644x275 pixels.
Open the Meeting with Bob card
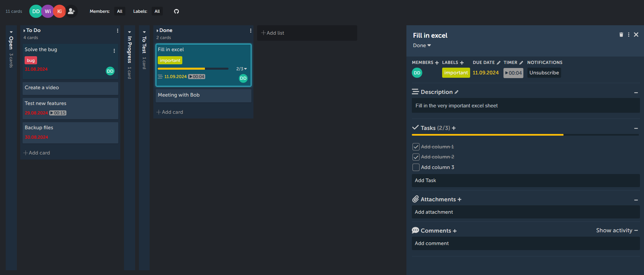[204, 96]
